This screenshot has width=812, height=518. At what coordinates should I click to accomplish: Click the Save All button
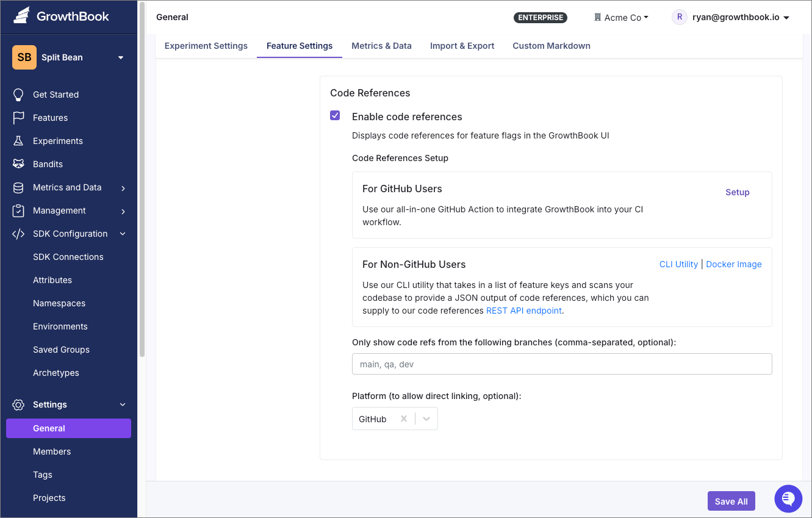(731, 500)
